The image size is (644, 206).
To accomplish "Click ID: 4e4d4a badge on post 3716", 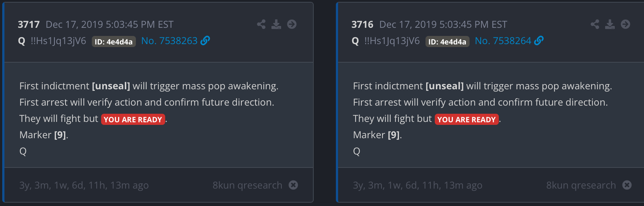I will [x=447, y=41].
